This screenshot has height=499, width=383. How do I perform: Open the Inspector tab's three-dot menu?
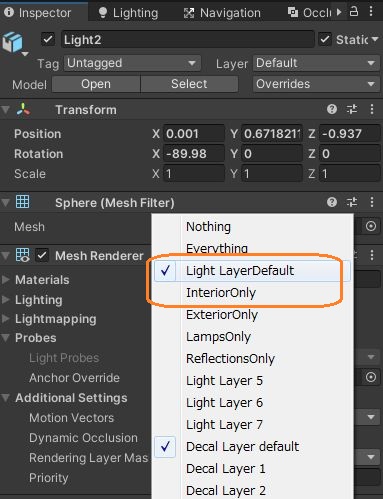coord(371,12)
